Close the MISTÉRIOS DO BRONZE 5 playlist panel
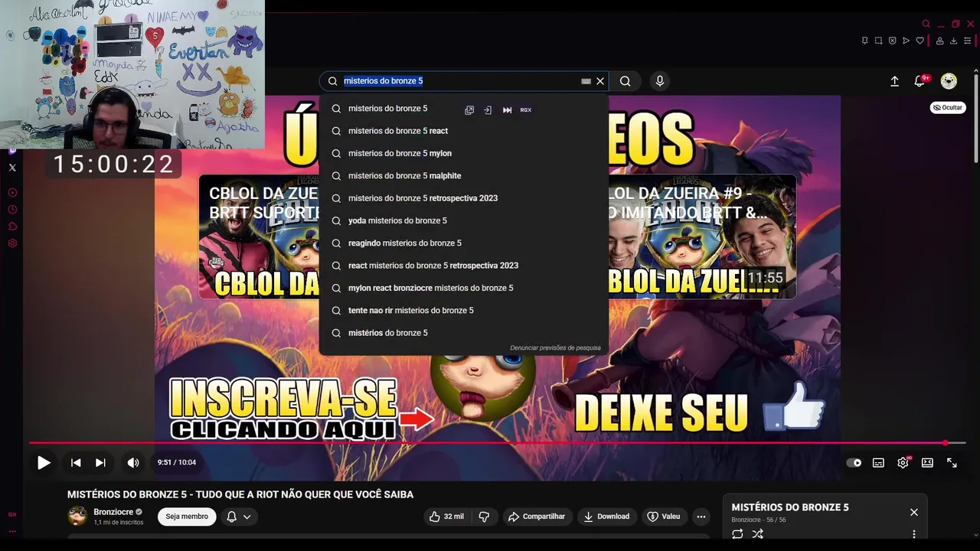Screen dimensions: 980x551 click(x=913, y=512)
